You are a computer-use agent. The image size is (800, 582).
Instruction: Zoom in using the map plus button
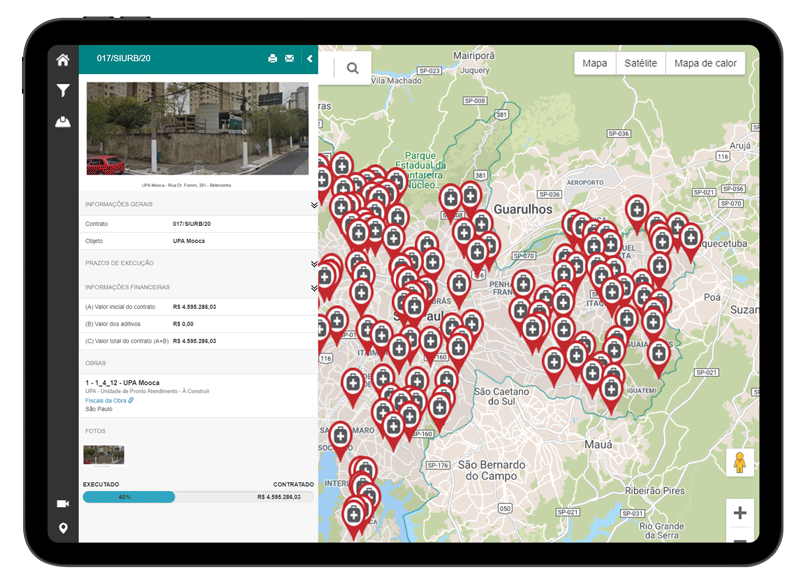pos(739,511)
